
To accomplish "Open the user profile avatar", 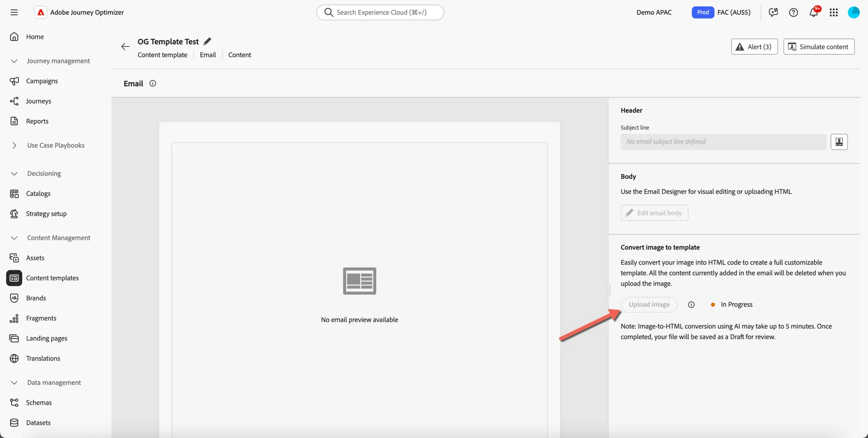I will click(x=854, y=12).
